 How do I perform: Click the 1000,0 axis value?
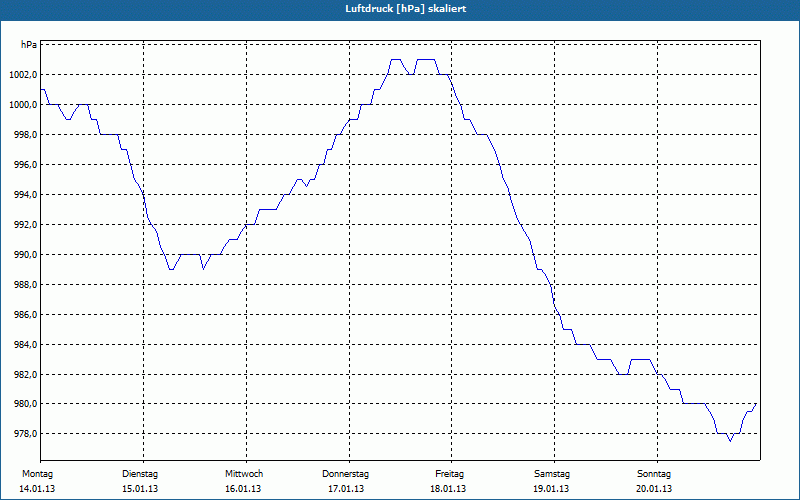click(23, 105)
